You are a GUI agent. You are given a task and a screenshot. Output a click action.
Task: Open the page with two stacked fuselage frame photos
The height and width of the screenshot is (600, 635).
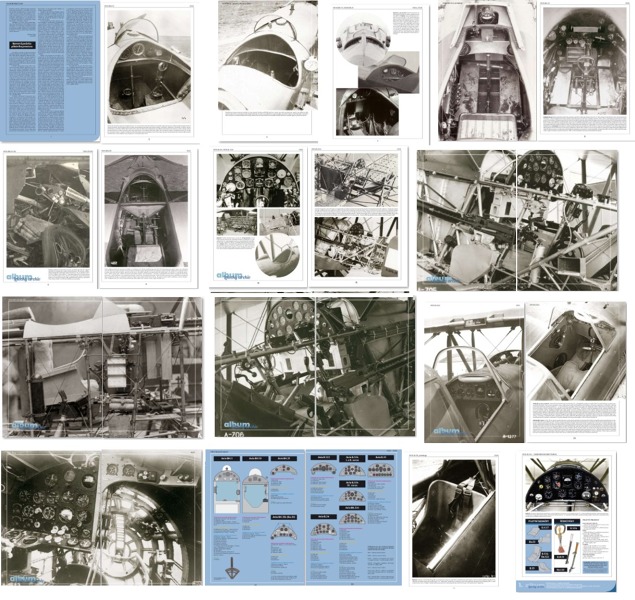358,215
